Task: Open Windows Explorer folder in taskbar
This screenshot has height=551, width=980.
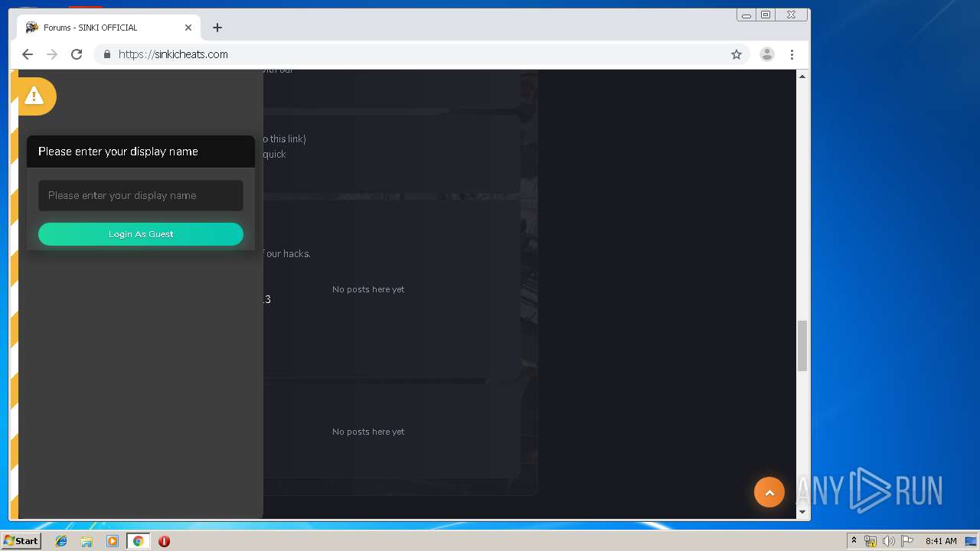Action: coord(87,541)
